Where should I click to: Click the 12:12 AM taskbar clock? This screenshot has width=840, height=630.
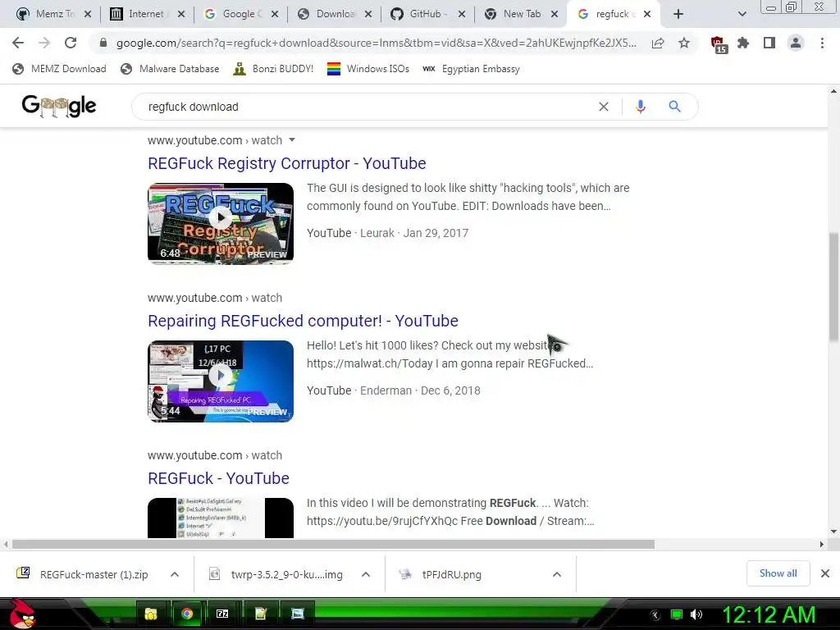tap(769, 614)
